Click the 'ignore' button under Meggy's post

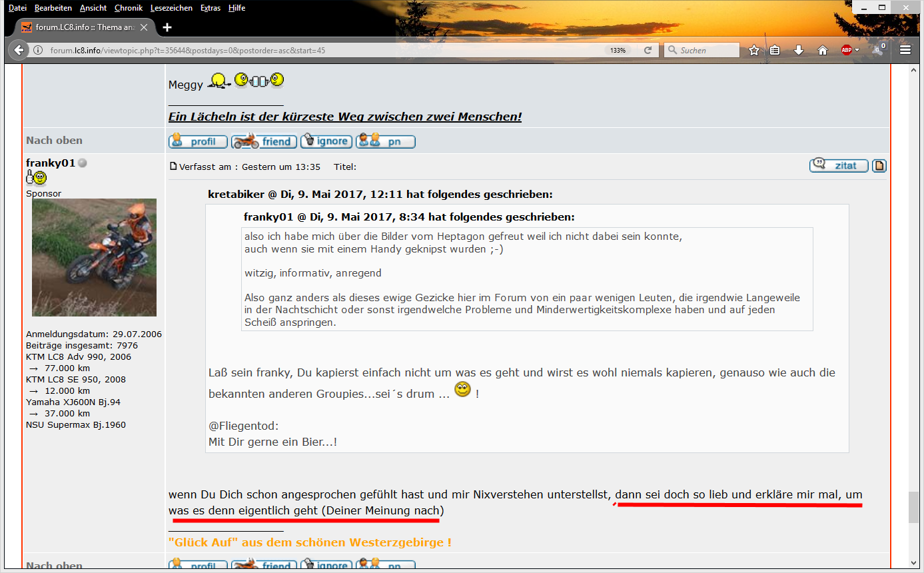[326, 141]
